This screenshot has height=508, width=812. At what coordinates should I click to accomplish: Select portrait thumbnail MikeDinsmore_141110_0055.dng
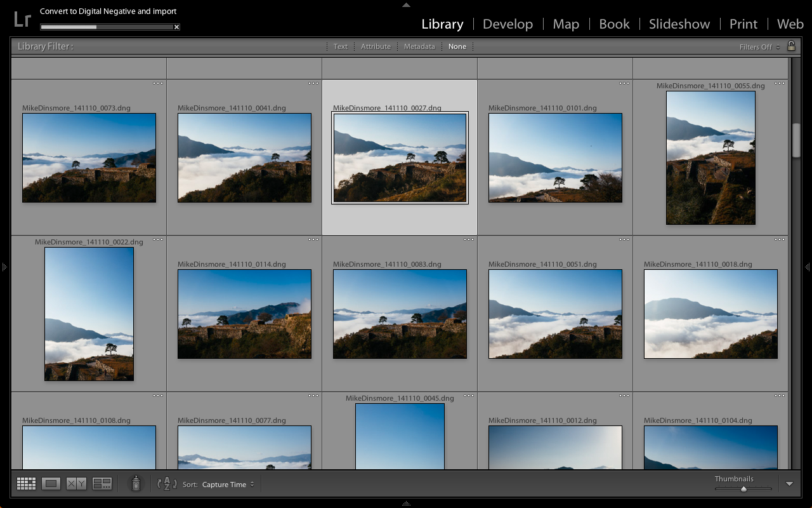[x=710, y=158]
